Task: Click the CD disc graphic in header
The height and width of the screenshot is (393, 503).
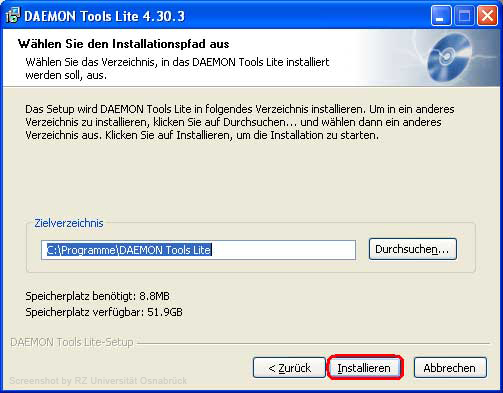Action: point(449,57)
